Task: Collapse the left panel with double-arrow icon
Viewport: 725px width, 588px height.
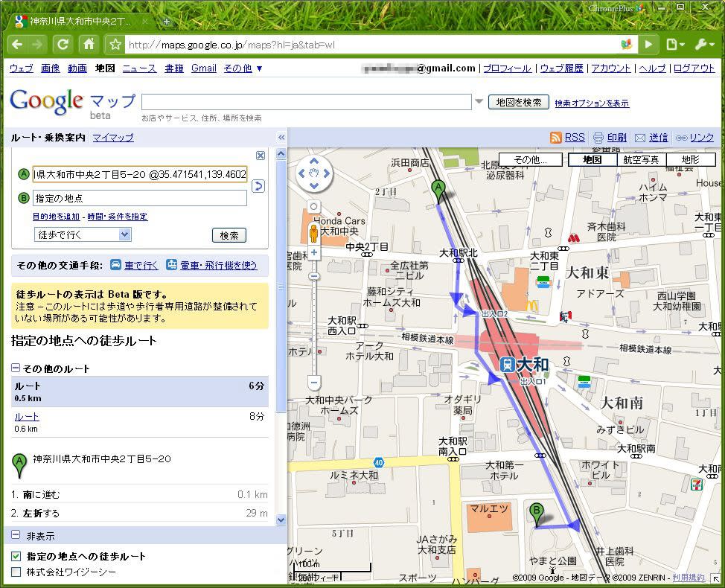Action: [x=281, y=138]
